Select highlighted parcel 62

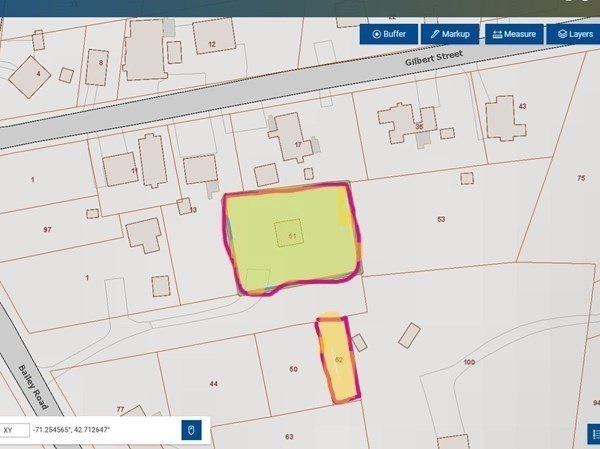click(338, 360)
